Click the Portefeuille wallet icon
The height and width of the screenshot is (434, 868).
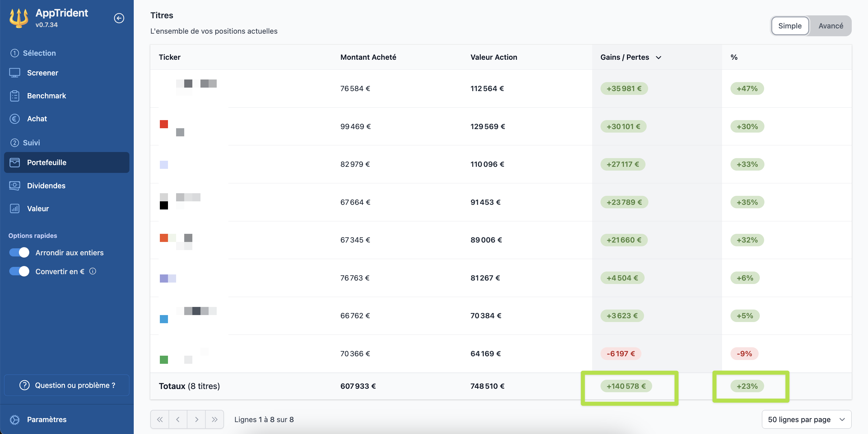coord(15,162)
